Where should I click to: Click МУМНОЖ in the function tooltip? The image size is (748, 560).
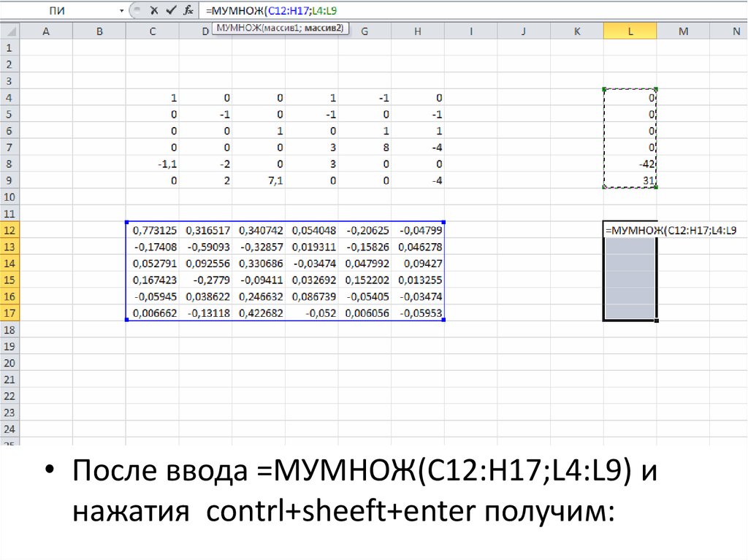234,28
